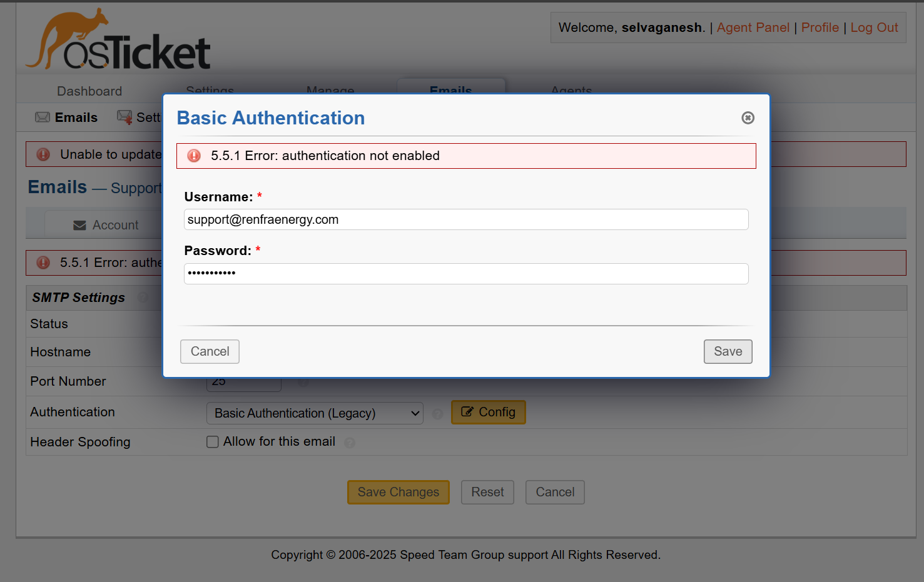This screenshot has height=582, width=924.
Task: Close the Basic Authentication dialog
Action: point(748,118)
